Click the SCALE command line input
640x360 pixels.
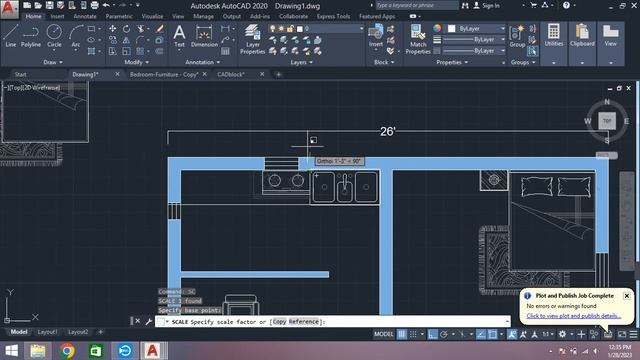(333, 322)
